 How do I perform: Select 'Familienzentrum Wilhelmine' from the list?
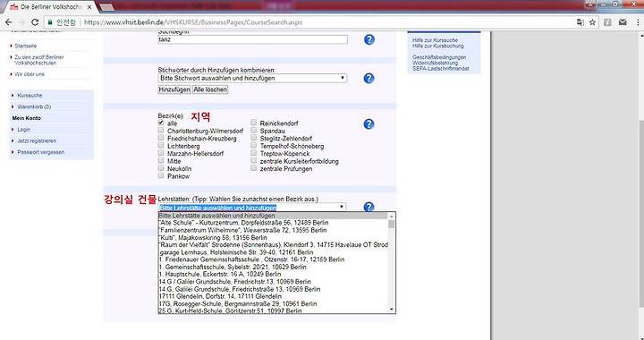273,230
